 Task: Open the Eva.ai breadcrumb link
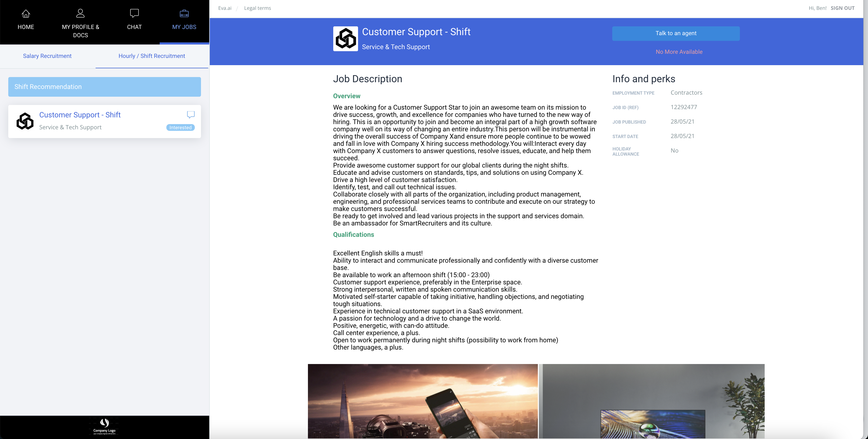coord(225,8)
